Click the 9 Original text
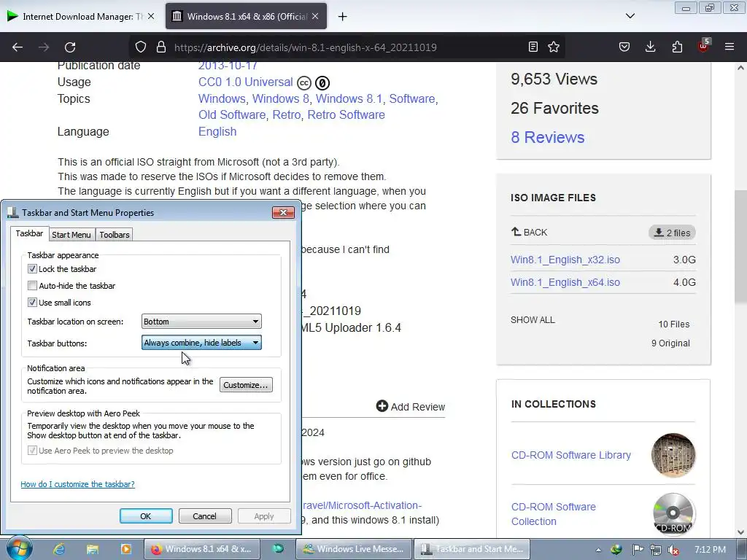This screenshot has height=560, width=747. pos(670,343)
